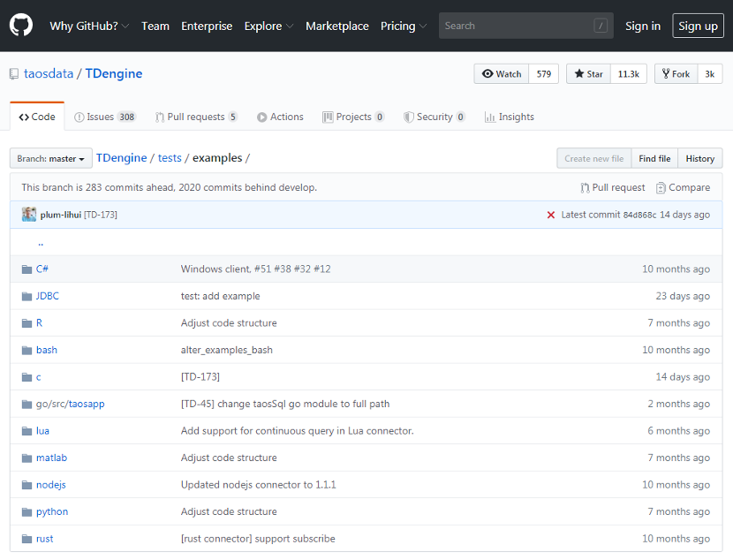Open commit 'Add support for continuous query in Lua connector.'

pyautogui.click(x=298, y=431)
